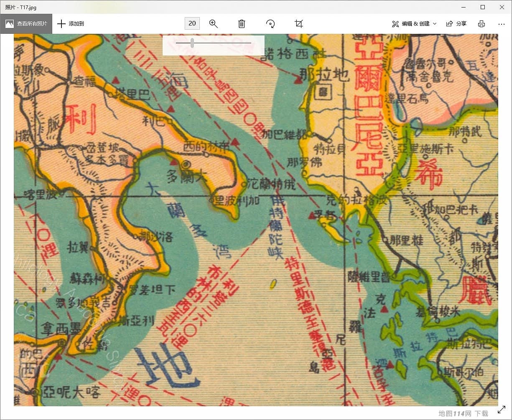Click the zoom magnifier icon
The image size is (512, 420).
point(214,24)
